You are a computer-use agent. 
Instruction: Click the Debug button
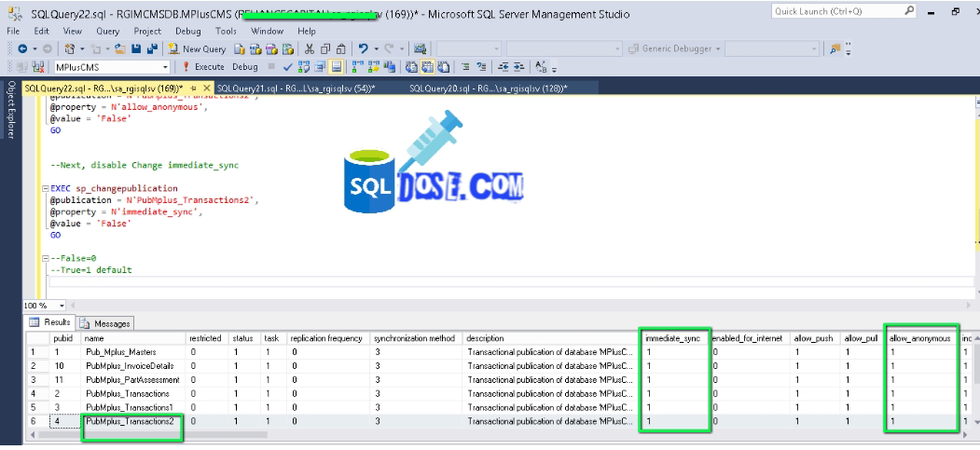[x=245, y=67]
